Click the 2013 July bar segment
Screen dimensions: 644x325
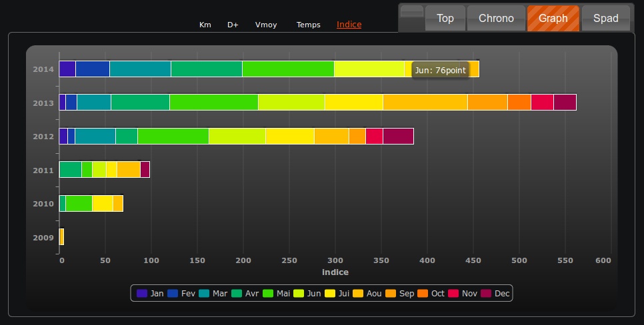pos(354,102)
